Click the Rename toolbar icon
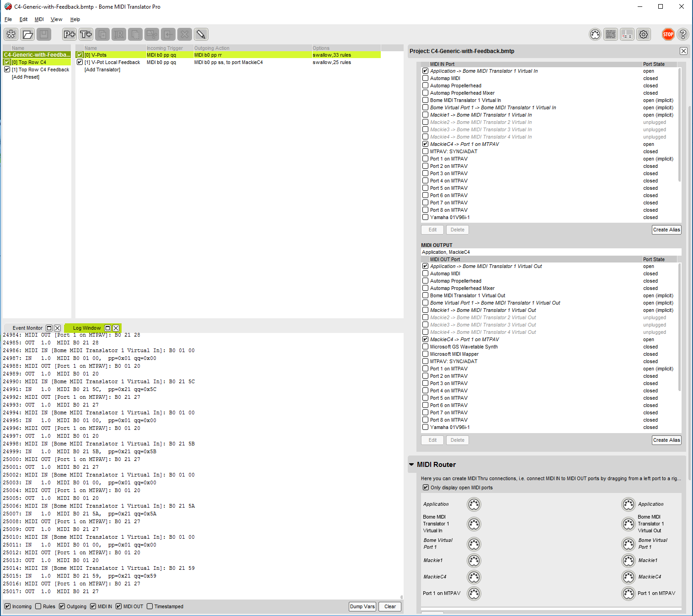This screenshot has width=693, height=616. 119,34
